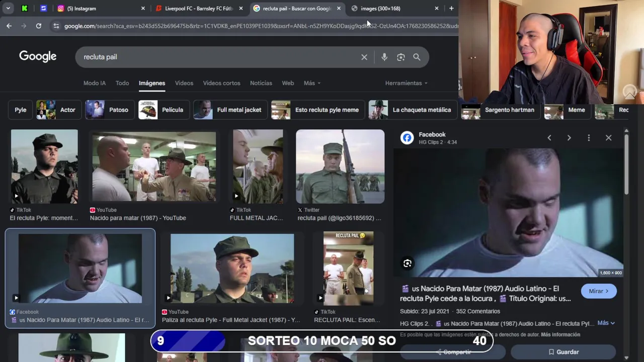
Task: Select the Todo search tab
Action: pyautogui.click(x=122, y=83)
